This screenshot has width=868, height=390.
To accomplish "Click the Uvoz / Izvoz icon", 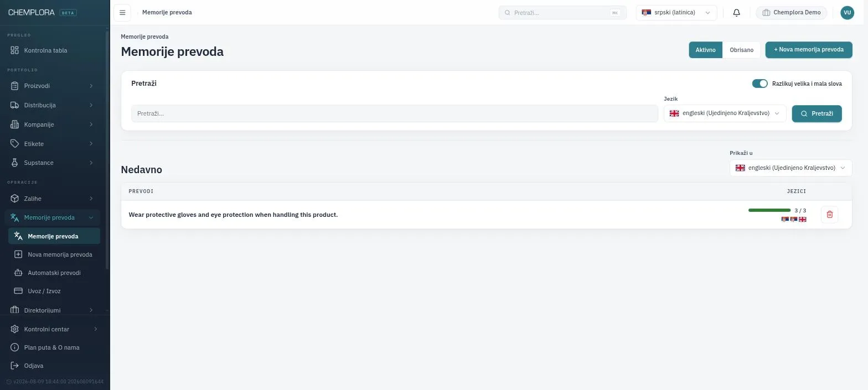I will (x=18, y=291).
